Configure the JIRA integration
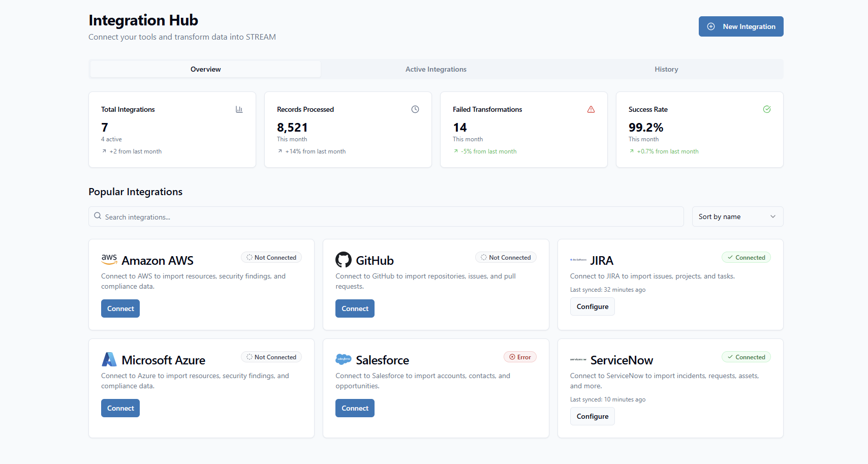 [593, 306]
